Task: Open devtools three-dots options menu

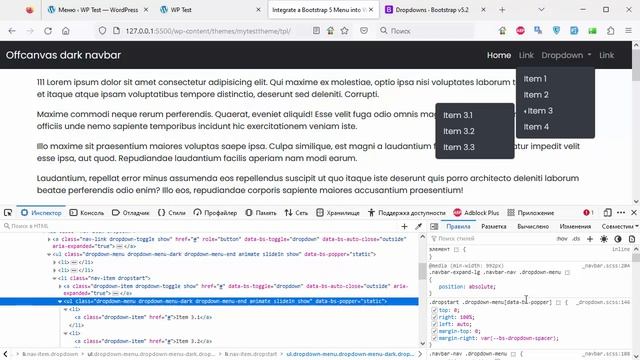Action: (x=621, y=213)
